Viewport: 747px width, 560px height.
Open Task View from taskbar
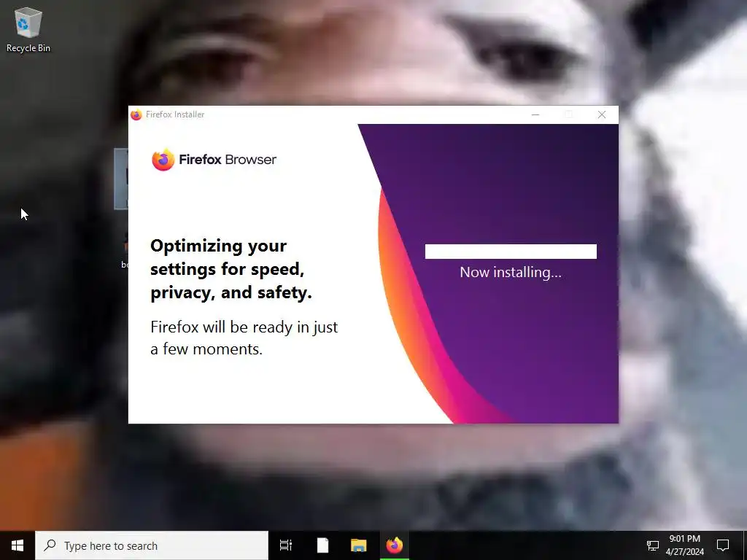[286, 545]
